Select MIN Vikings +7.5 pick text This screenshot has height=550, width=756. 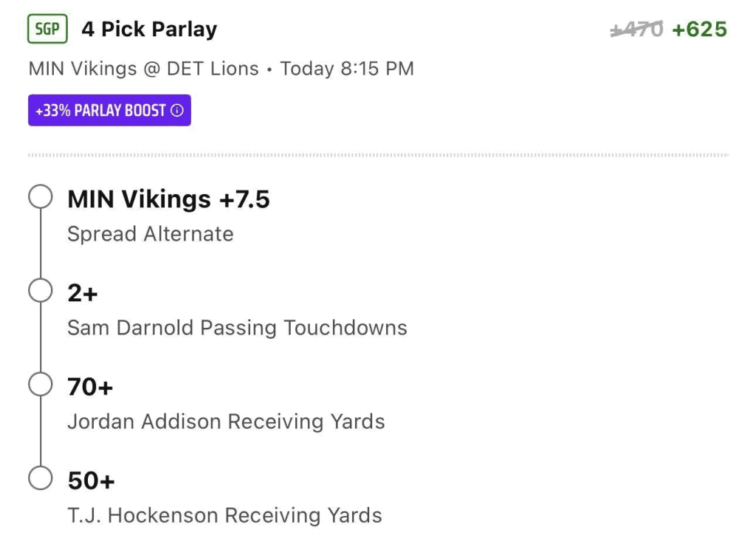168,199
